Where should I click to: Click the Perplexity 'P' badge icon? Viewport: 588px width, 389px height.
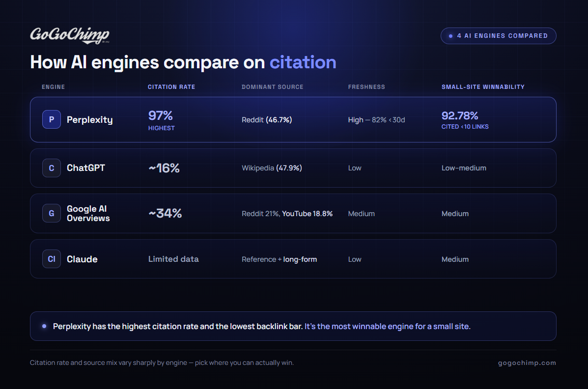52,119
